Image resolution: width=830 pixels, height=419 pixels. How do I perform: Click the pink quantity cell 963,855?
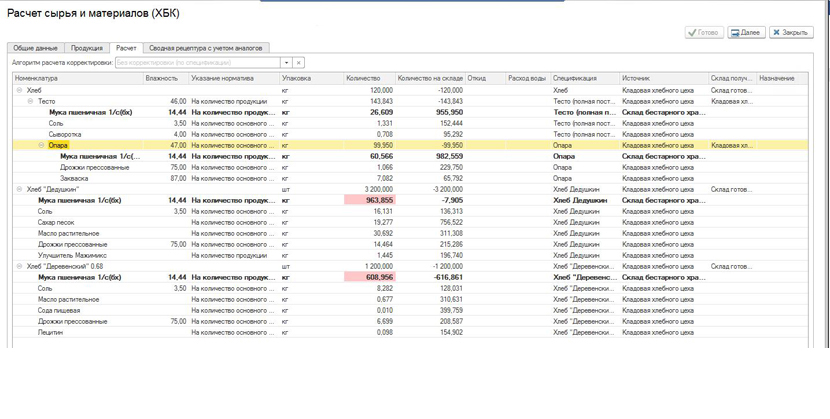370,200
